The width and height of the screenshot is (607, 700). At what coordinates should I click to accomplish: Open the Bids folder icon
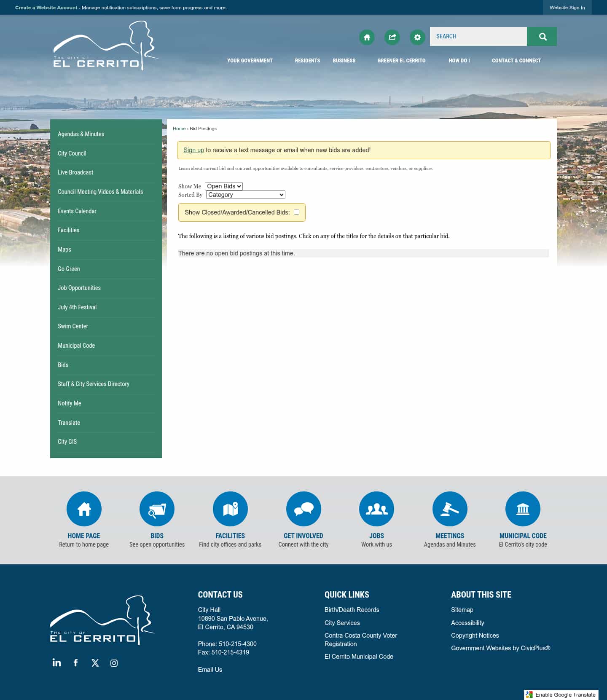[157, 509]
